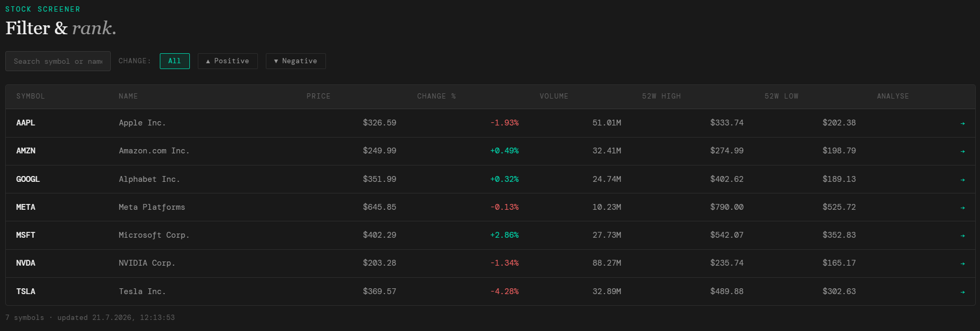Image resolution: width=980 pixels, height=331 pixels.
Task: Click the Tesla Inc. name
Action: (x=142, y=291)
